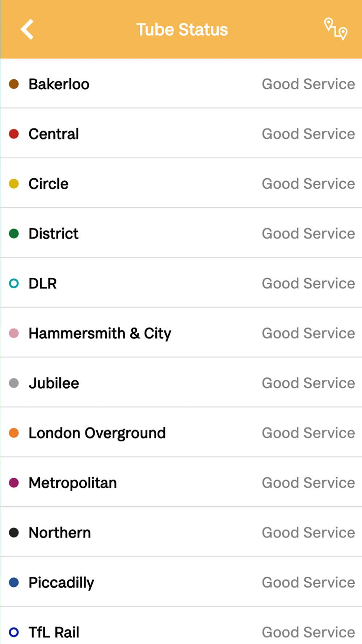Image resolution: width=362 pixels, height=644 pixels.
Task: Open the Piccadilly line row
Action: pyautogui.click(x=181, y=582)
